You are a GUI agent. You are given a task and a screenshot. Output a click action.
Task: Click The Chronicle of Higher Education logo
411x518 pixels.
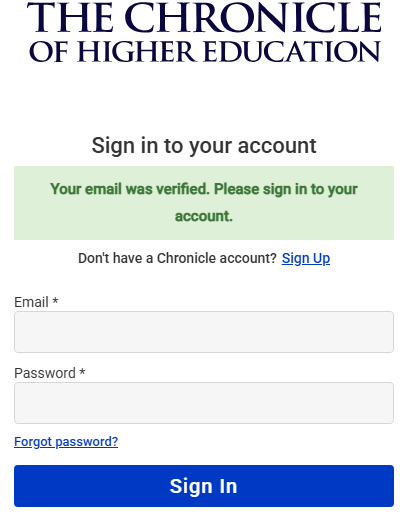(204, 32)
